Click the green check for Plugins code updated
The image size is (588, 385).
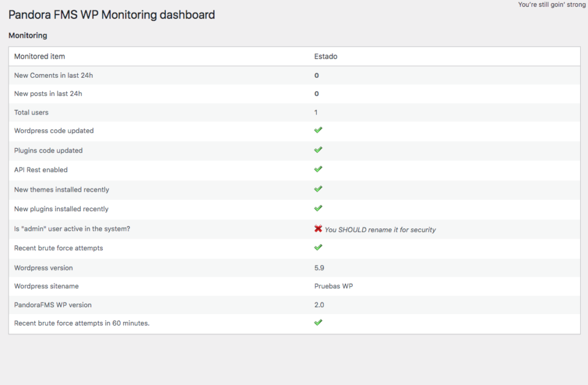click(x=318, y=150)
